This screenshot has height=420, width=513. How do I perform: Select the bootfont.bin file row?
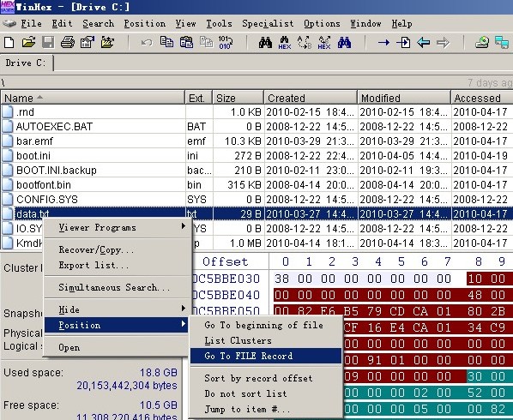coord(256,184)
